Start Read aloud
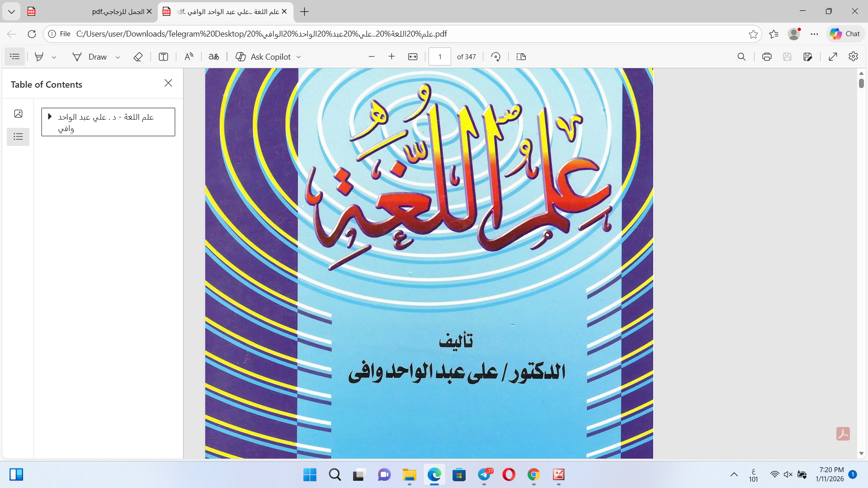The width and height of the screenshot is (868, 488). point(189,56)
